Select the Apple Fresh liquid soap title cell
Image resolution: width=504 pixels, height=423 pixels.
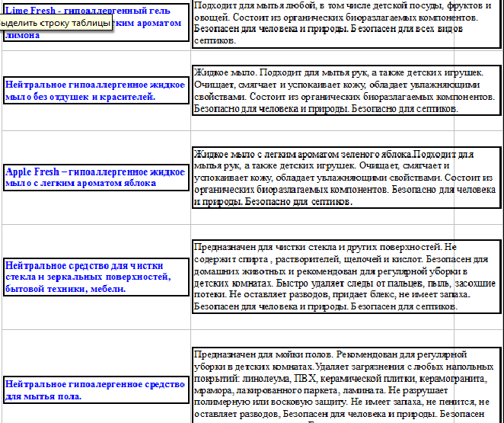tap(96, 178)
